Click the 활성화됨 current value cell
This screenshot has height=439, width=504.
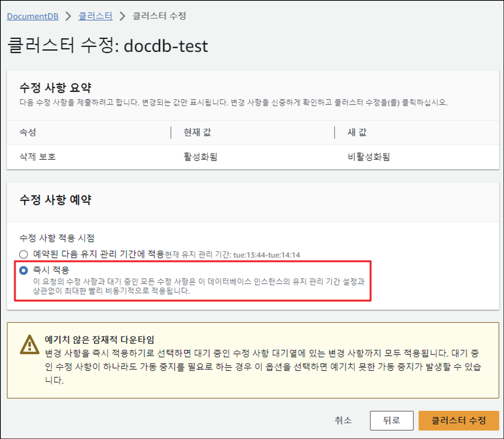(200, 157)
